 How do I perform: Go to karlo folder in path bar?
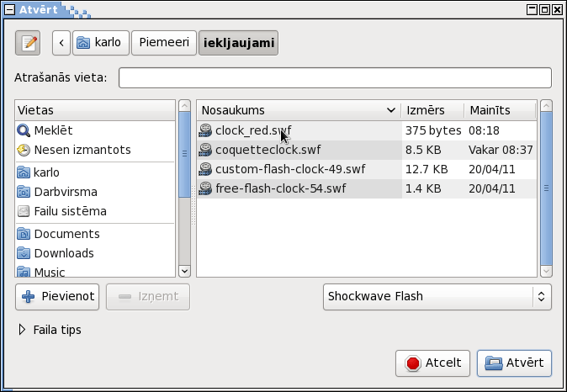click(x=100, y=43)
